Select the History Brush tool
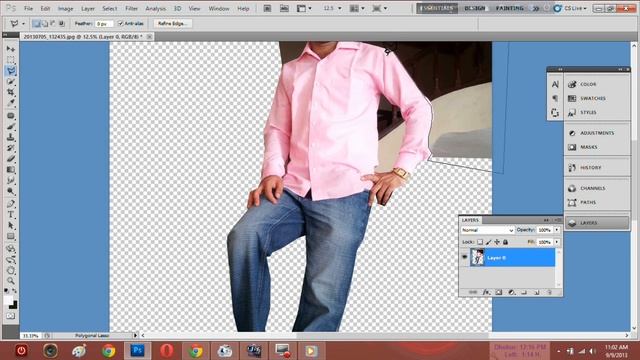This screenshot has width=640, height=360. [11, 148]
